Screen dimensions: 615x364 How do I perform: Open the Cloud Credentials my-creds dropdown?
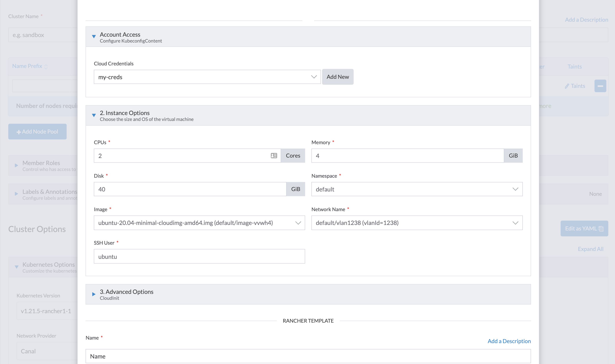tap(207, 77)
